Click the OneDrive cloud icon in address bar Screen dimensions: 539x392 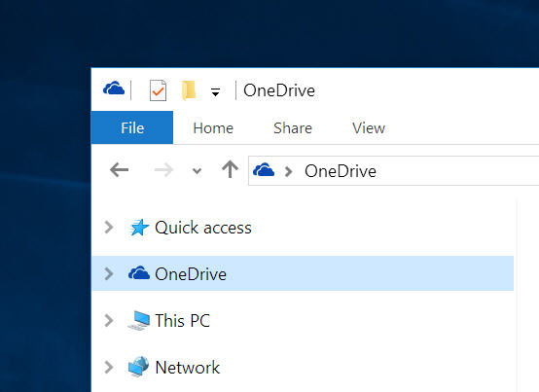264,170
